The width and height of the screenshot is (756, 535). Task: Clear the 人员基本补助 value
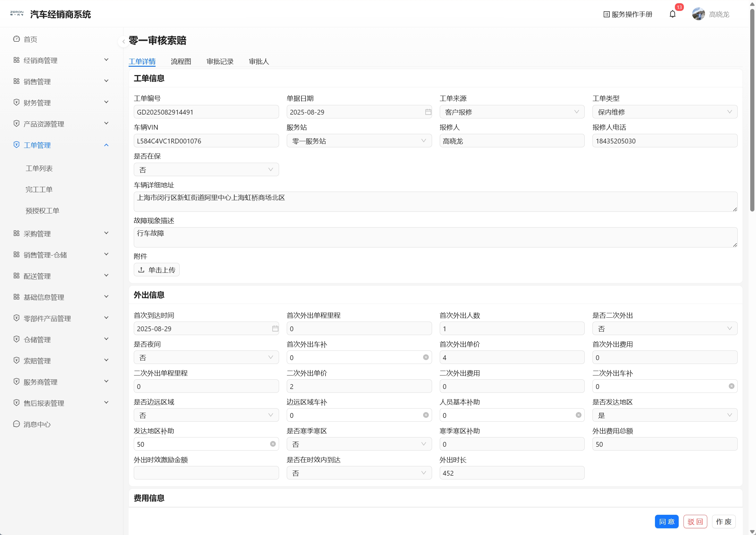point(578,415)
